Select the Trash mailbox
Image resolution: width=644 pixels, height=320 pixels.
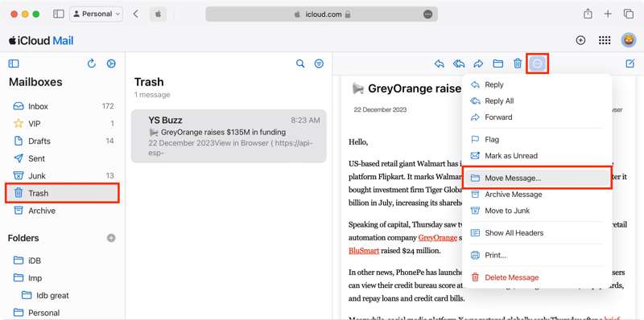pyautogui.click(x=63, y=193)
